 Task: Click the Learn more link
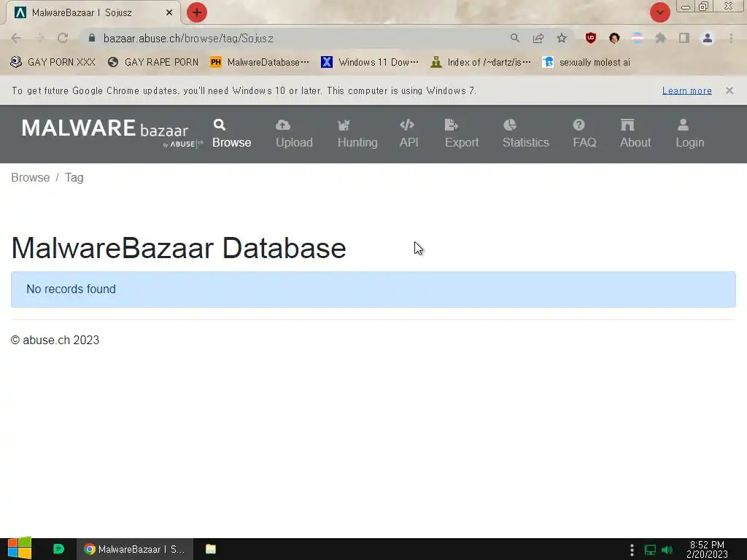[686, 90]
